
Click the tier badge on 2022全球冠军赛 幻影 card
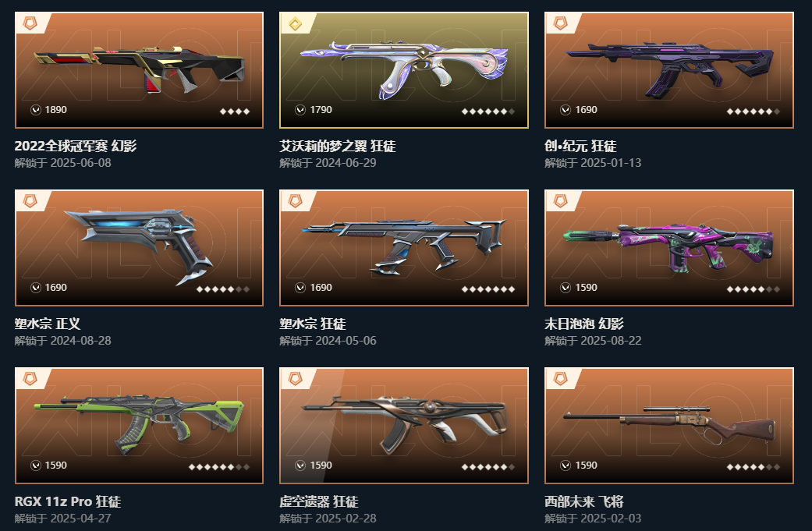pyautogui.click(x=30, y=23)
